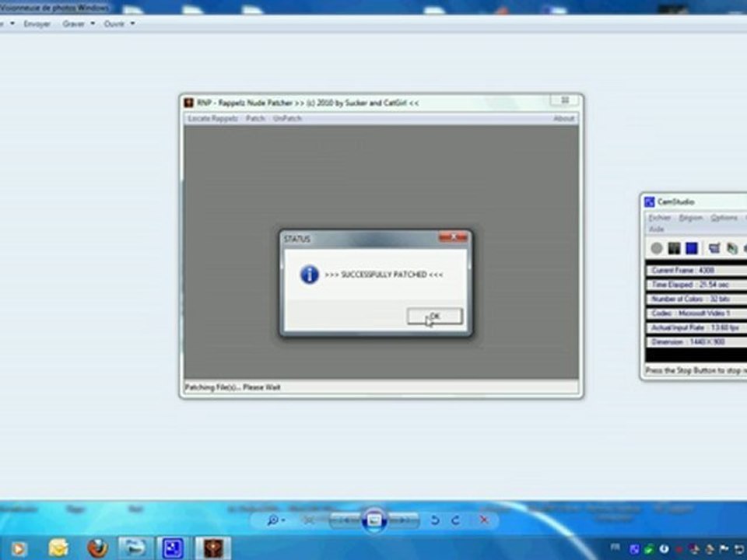Open Ouvrir dropdown in photo viewer

tap(118, 23)
